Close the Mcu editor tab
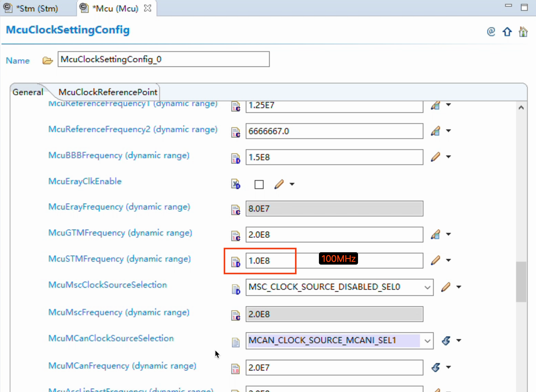 [148, 8]
